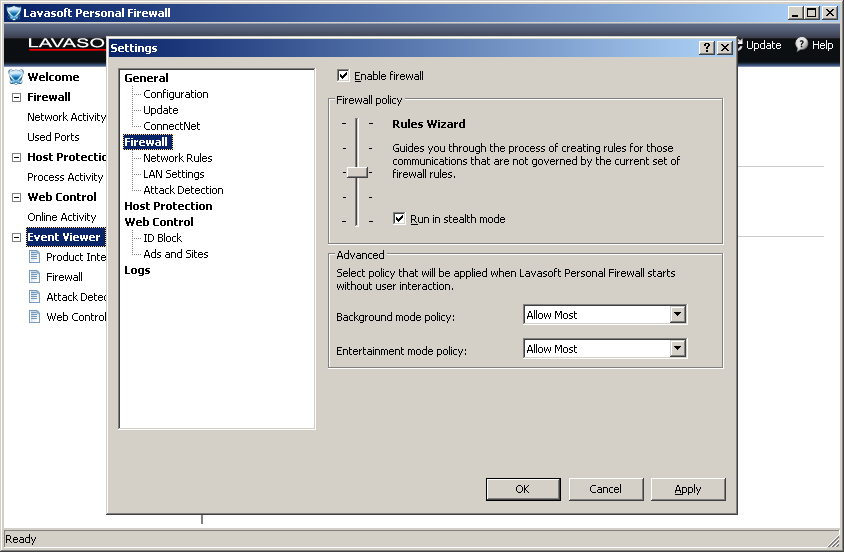
Task: Open Network Rules settings page
Action: point(178,158)
